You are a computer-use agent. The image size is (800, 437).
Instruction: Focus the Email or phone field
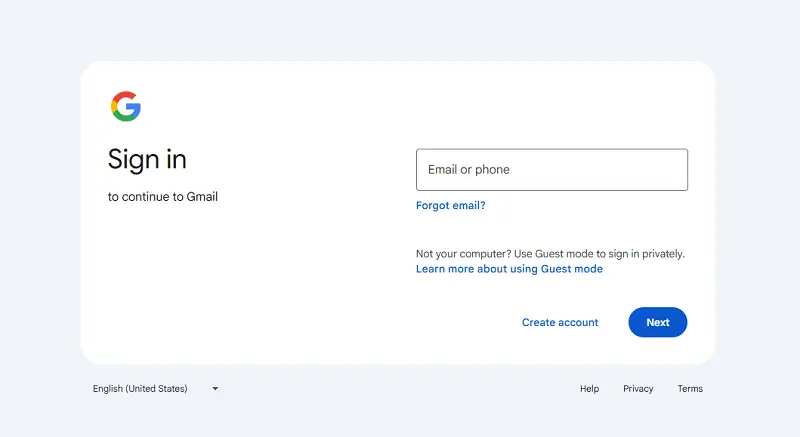tap(552, 170)
